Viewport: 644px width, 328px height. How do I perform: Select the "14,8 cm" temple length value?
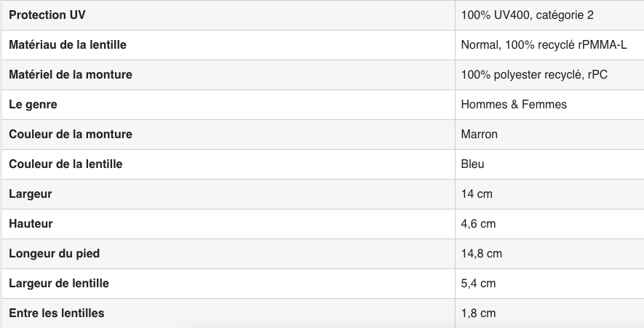482,254
